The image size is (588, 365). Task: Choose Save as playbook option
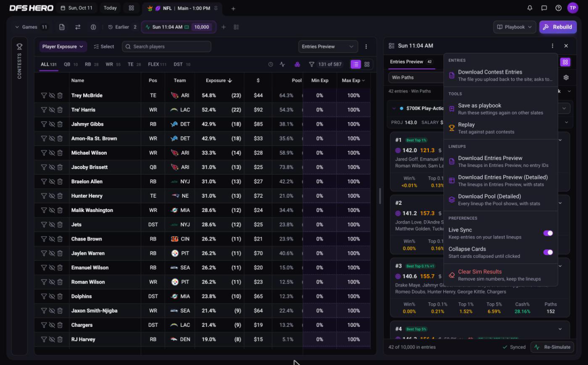pyautogui.click(x=501, y=109)
